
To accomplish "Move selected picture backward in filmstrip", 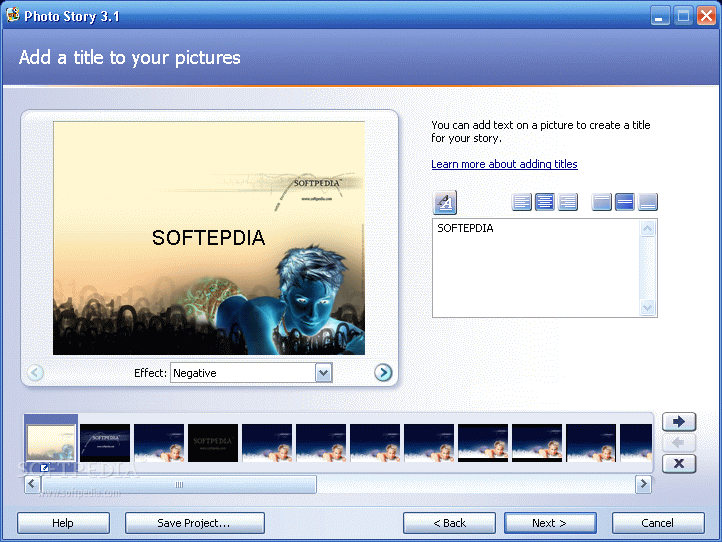I will point(679,443).
